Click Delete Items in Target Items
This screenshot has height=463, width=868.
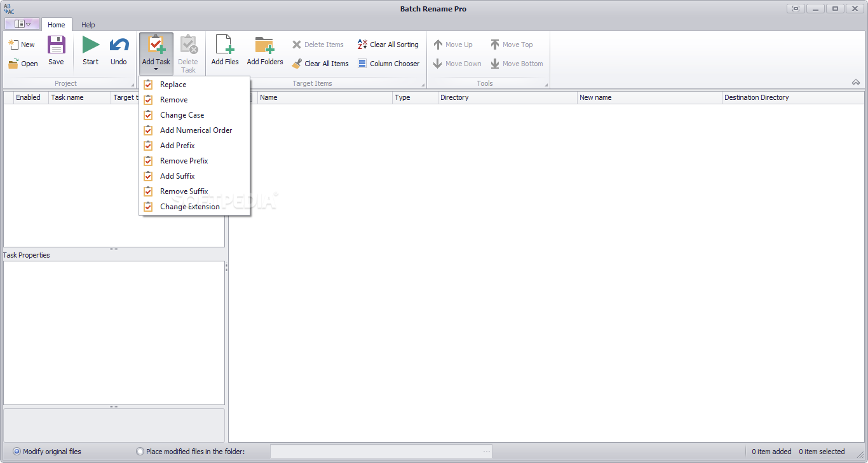pos(318,45)
